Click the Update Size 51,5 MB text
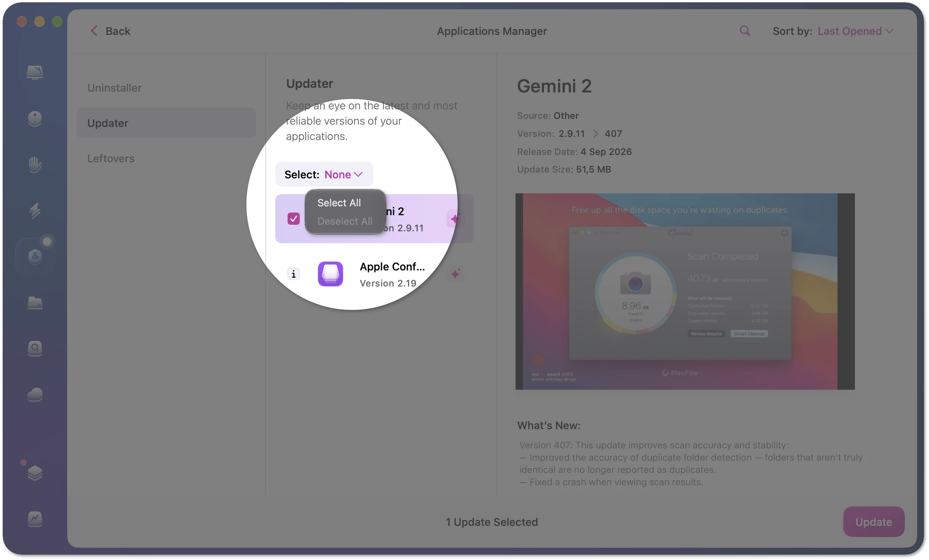The height and width of the screenshot is (560, 929). (564, 170)
